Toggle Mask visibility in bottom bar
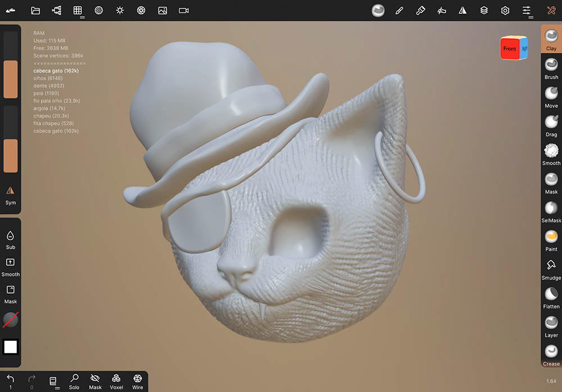This screenshot has width=562, height=392. coord(95,381)
